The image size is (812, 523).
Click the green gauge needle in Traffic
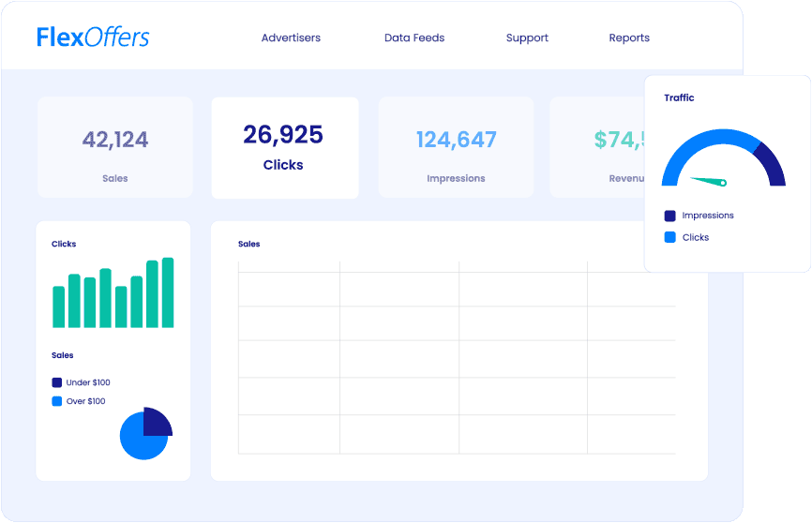click(x=709, y=180)
